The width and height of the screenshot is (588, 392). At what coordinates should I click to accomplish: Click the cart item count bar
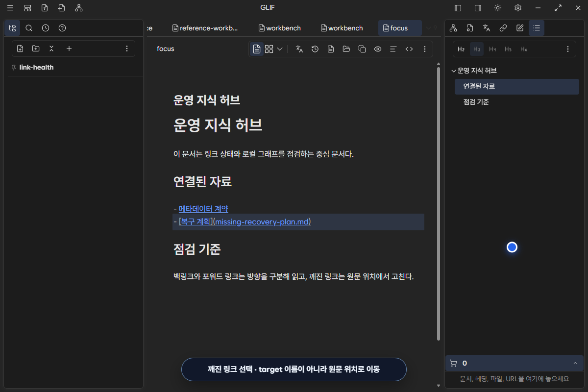(x=514, y=363)
